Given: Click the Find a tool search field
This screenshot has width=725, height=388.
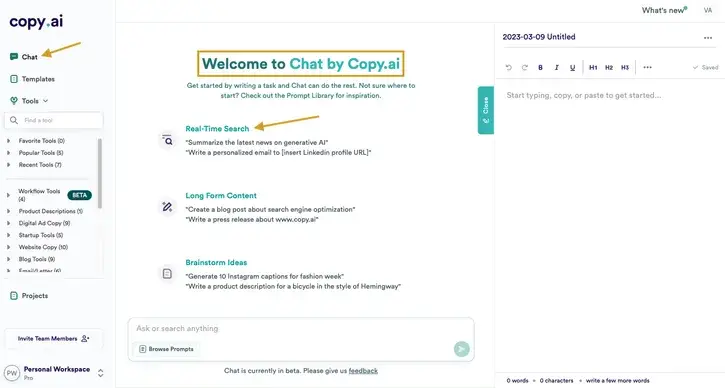Looking at the screenshot, I should 54,120.
